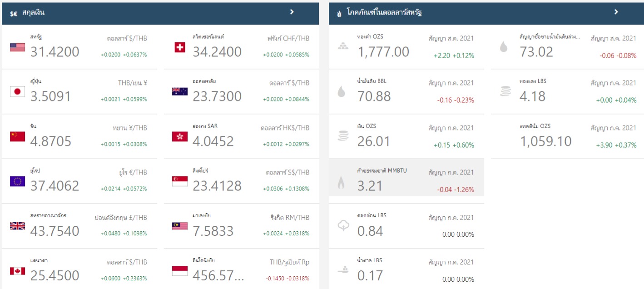
Task: Open the แพลตินั่ม OZS commodity link
Action: pos(535,126)
